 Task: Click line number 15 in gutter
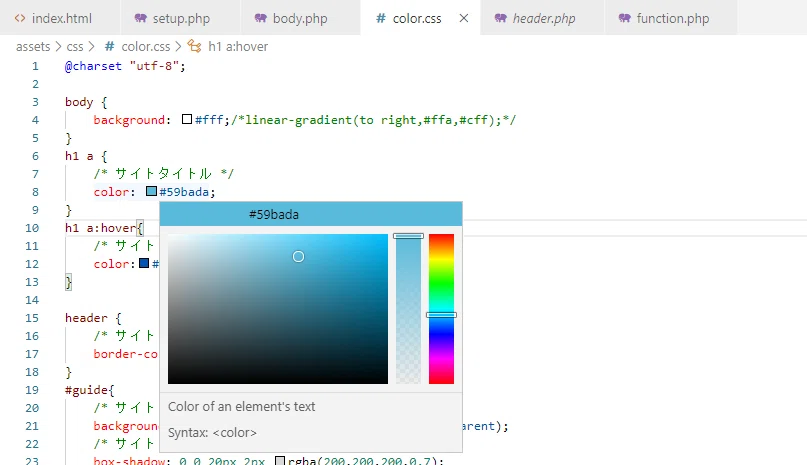coord(32,318)
